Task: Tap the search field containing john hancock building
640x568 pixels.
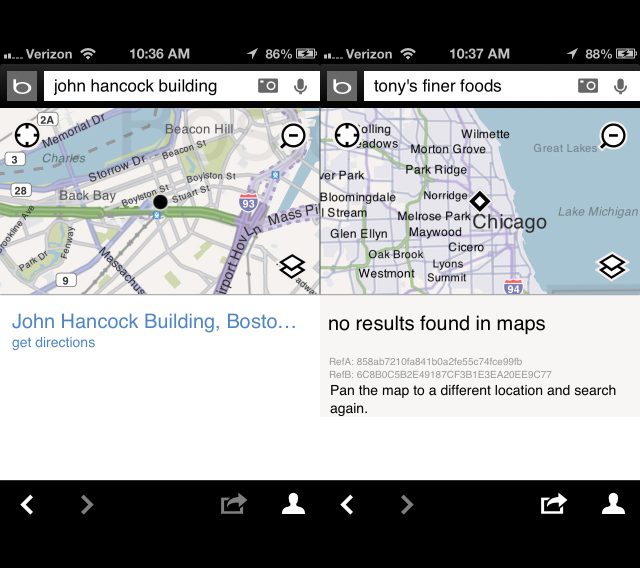Action: pos(182,86)
